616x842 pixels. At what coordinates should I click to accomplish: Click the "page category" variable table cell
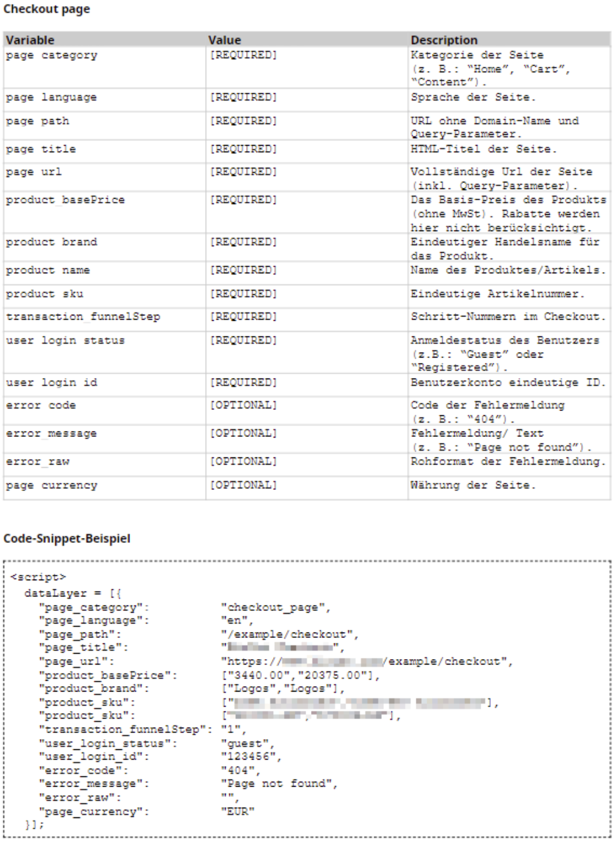point(52,55)
